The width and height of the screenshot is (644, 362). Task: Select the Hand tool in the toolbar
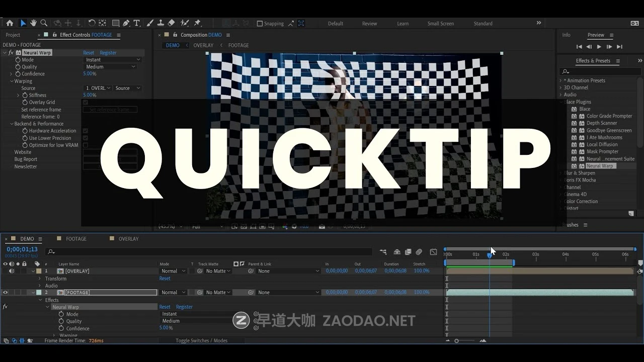(33, 23)
